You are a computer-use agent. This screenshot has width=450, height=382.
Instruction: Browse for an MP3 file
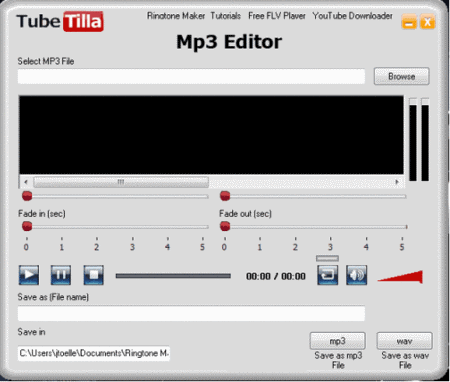click(x=401, y=76)
